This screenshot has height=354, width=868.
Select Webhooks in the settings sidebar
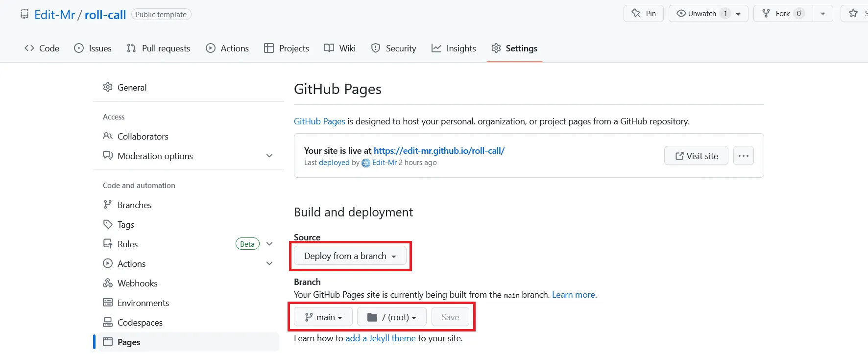(x=189, y=283)
